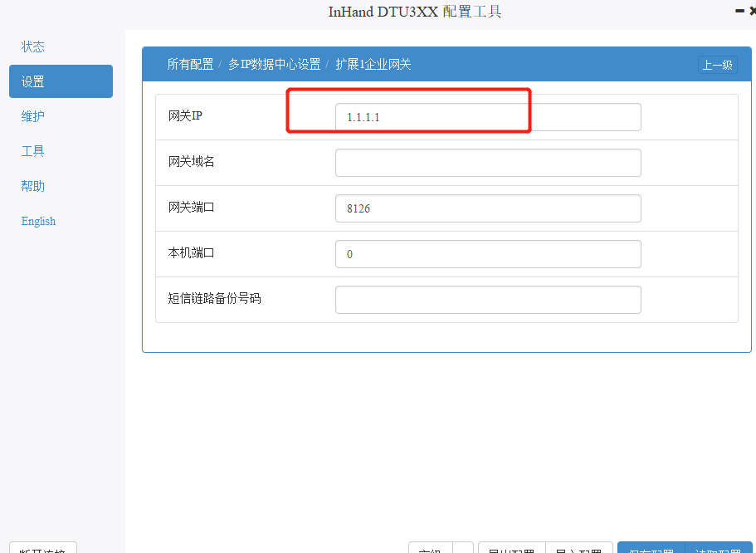Open 所有配置 from the breadcrumb
This screenshot has height=553, width=756.
tap(190, 63)
